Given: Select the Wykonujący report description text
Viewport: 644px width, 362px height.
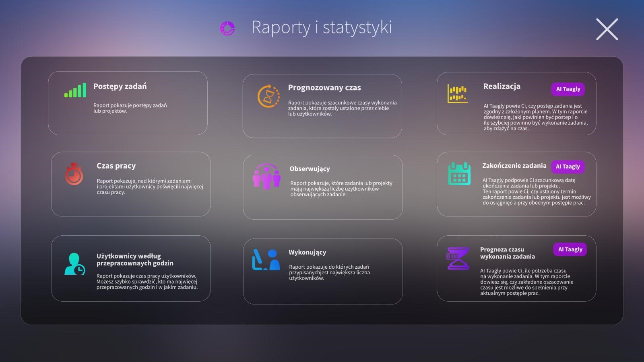Looking at the screenshot, I should pyautogui.click(x=329, y=272).
